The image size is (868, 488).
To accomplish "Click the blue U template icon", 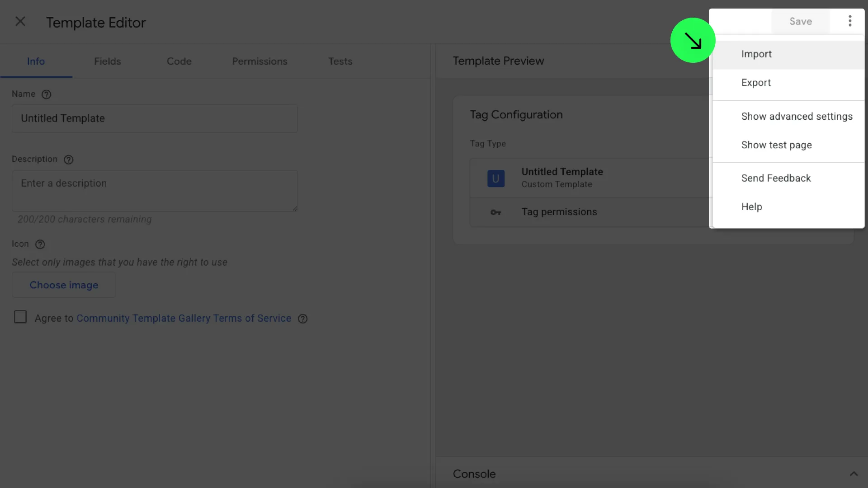I will 495,178.
